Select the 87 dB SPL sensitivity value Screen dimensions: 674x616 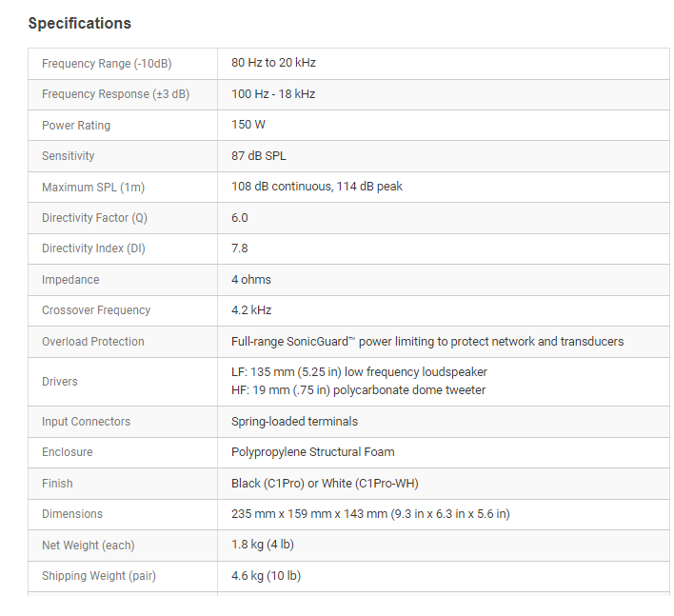(x=259, y=155)
